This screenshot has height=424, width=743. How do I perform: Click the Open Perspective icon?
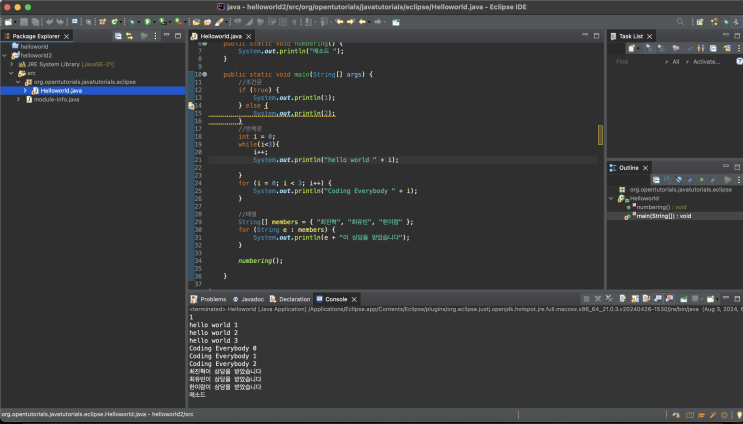[700, 22]
